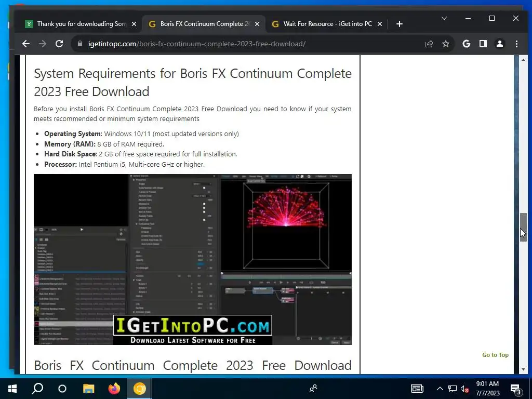The image size is (532, 399).
Task: Click the 'Boris FX Continuum Complete 2023 Free Download' bottom heading
Action: (x=193, y=365)
